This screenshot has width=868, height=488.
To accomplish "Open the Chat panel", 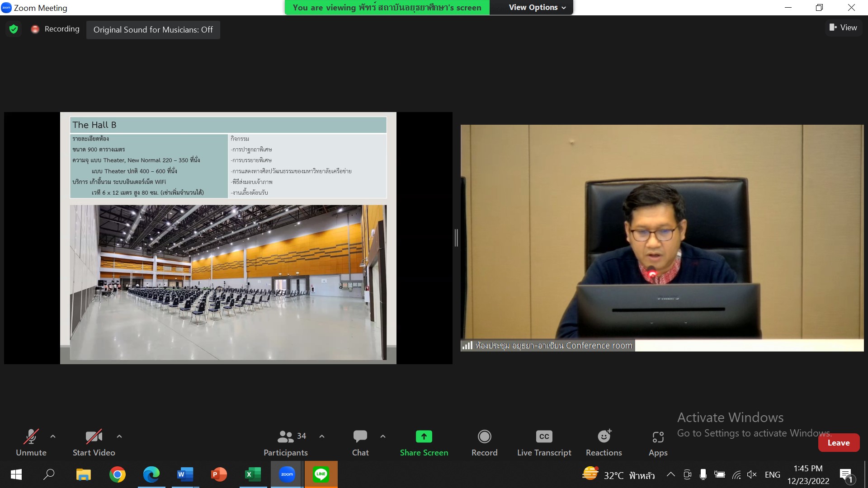I will [360, 443].
